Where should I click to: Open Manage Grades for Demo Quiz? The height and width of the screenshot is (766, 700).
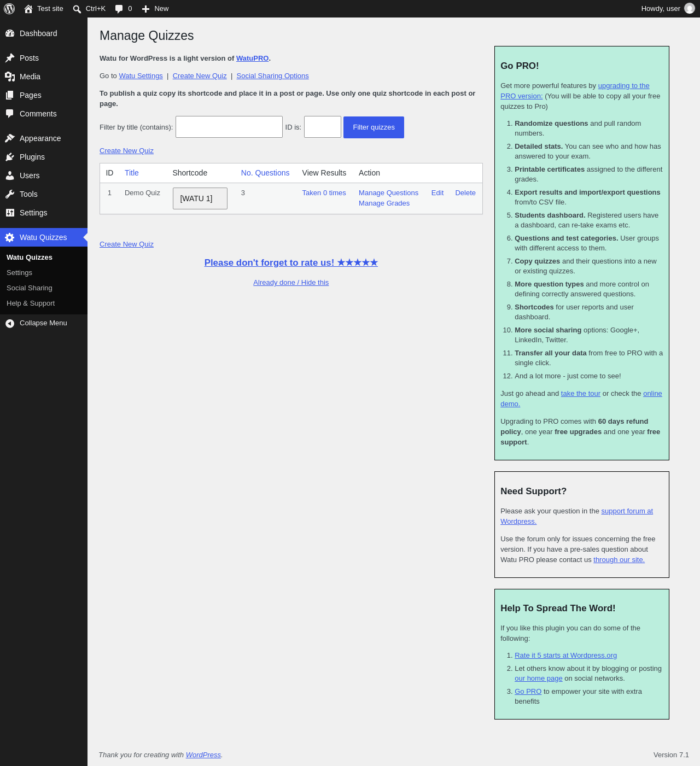pos(384,203)
